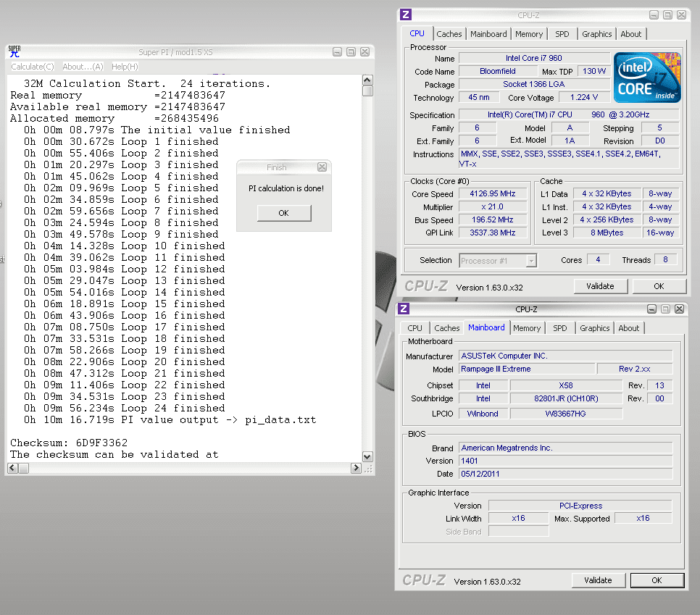Click OK in upper CPU-Z window

[x=659, y=286]
